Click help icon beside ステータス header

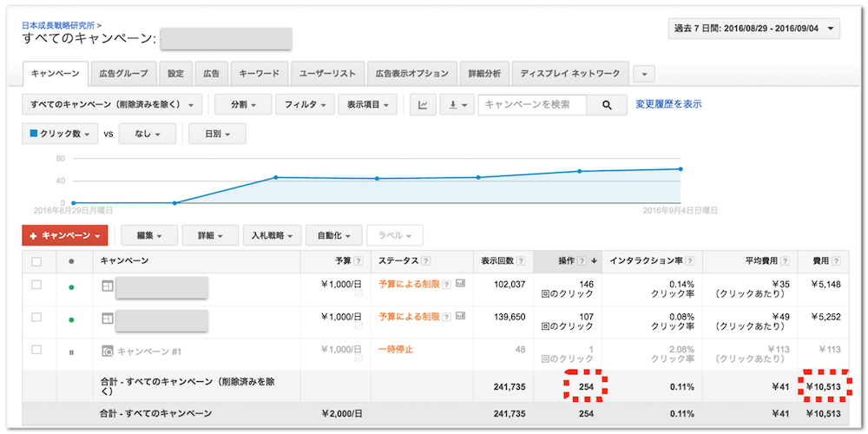click(x=429, y=261)
